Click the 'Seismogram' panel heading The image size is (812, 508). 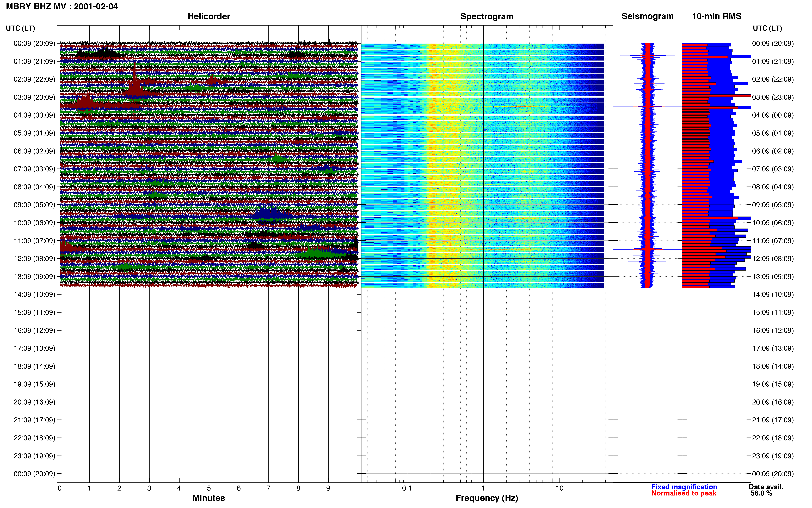[647, 16]
